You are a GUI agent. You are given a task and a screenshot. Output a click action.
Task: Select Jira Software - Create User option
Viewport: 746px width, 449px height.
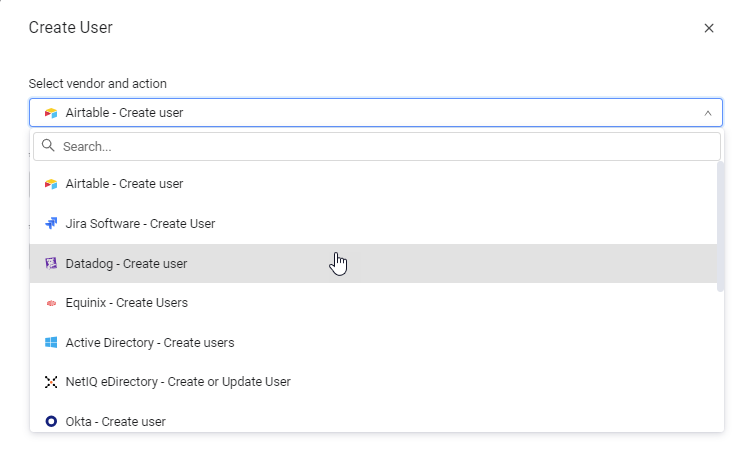pyautogui.click(x=373, y=224)
